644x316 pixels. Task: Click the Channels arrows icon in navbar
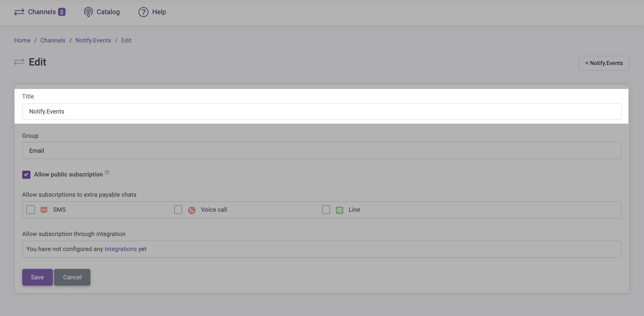click(19, 12)
